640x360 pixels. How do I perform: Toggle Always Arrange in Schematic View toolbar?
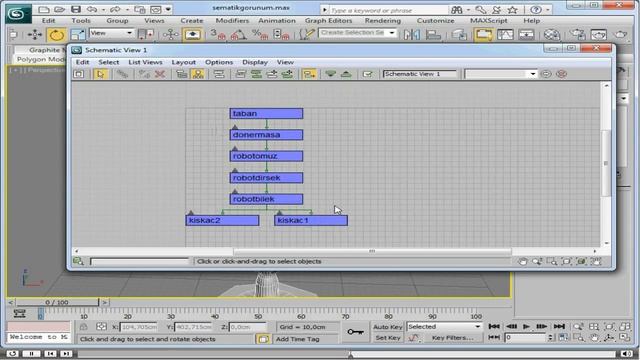(219, 74)
